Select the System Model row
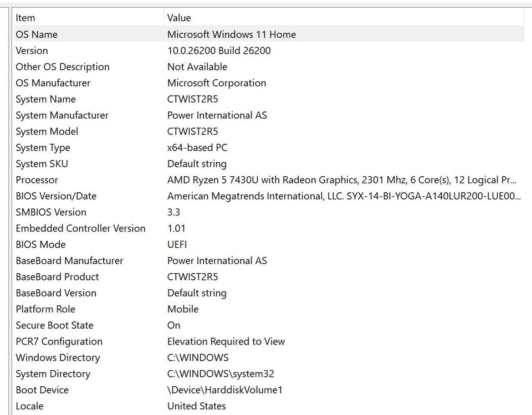The image size is (532, 415). click(x=47, y=131)
